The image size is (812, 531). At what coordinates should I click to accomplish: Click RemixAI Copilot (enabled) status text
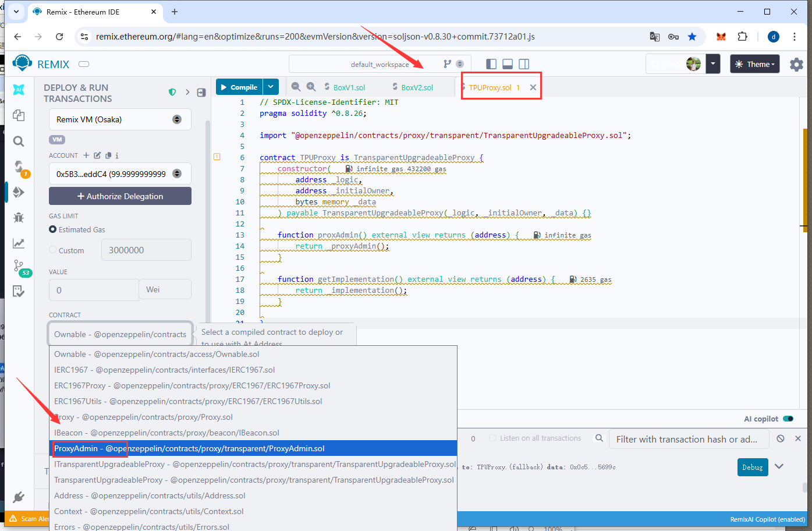[x=767, y=519]
